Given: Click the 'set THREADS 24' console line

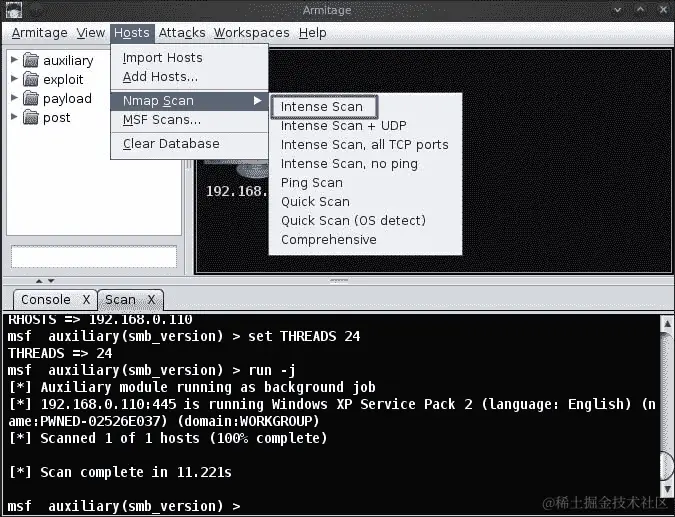Looking at the screenshot, I should (x=184, y=336).
